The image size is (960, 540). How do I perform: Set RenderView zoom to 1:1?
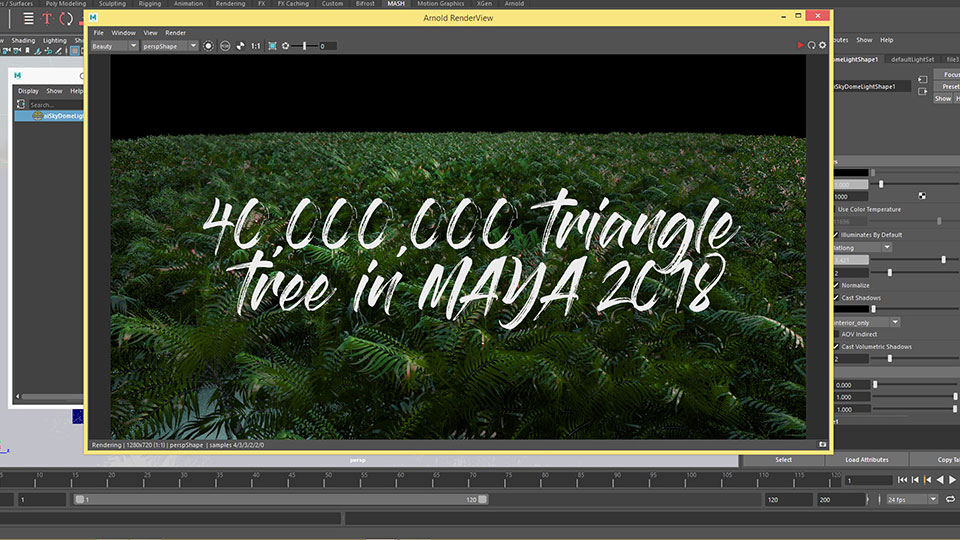pyautogui.click(x=255, y=46)
